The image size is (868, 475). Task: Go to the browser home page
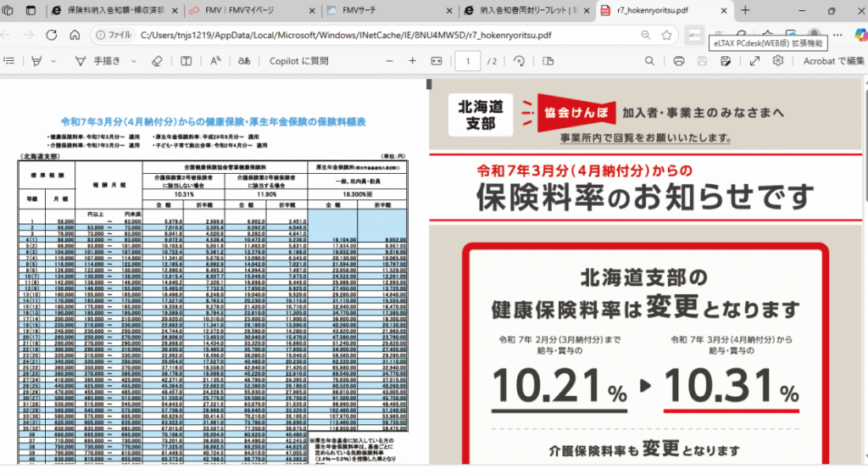click(75, 35)
